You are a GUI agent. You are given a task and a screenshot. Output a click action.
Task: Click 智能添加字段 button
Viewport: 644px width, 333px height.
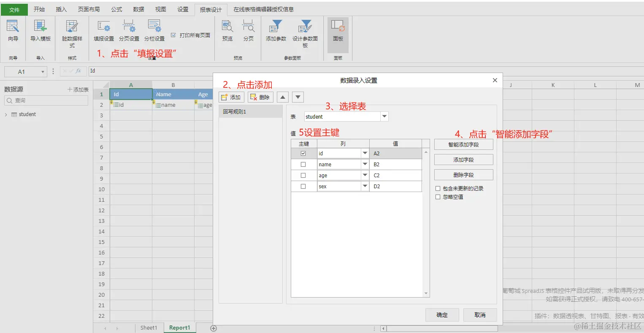[463, 144]
